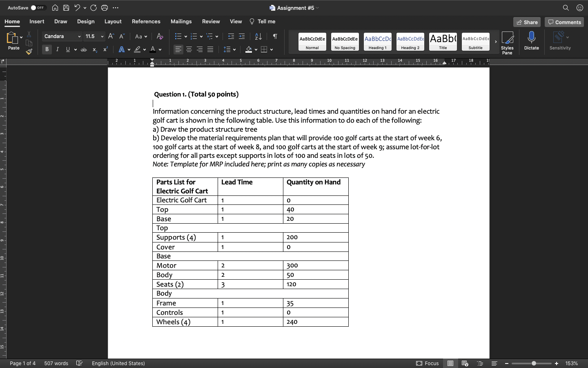Image resolution: width=588 pixels, height=368 pixels.
Task: Open the Sort dialog icon
Action: (258, 36)
